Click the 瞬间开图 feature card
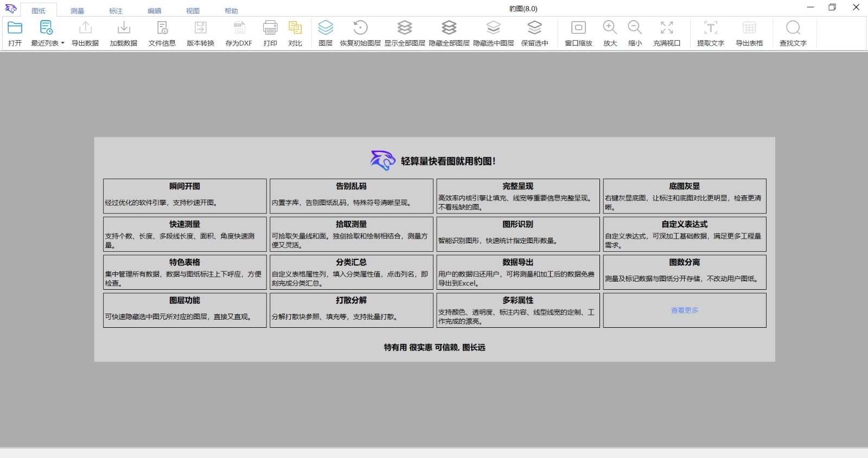Viewport: 868px width, 458px height. (185, 196)
